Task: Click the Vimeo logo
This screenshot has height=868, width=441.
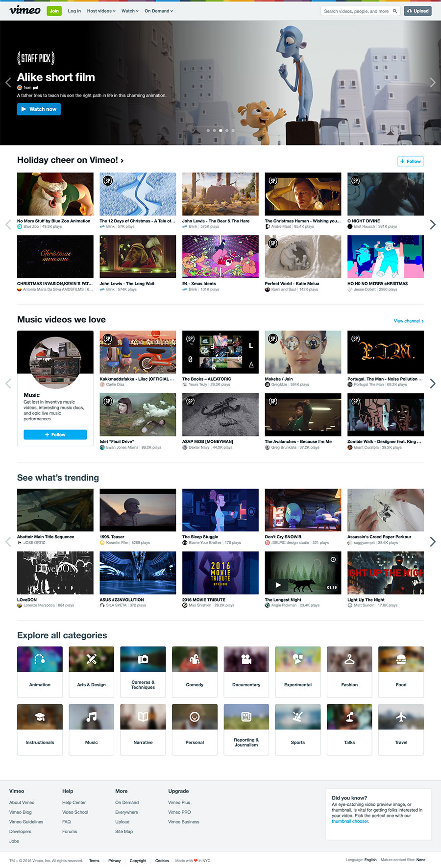Action: pos(25,10)
